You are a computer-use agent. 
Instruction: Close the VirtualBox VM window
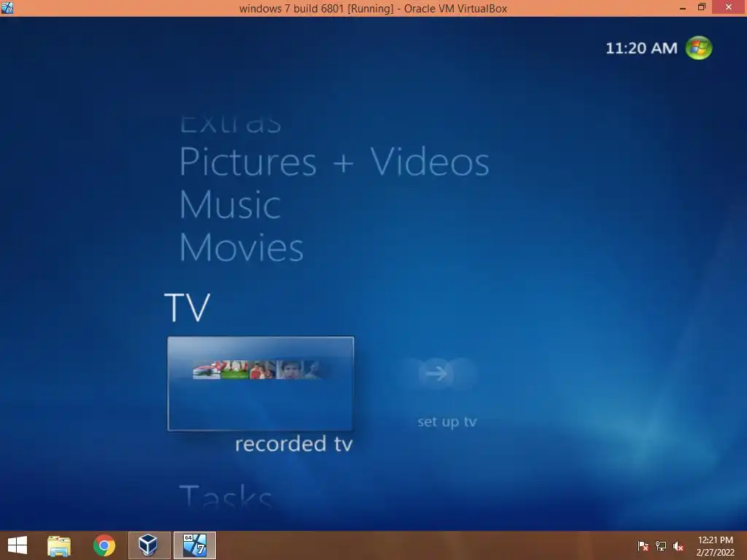point(729,7)
